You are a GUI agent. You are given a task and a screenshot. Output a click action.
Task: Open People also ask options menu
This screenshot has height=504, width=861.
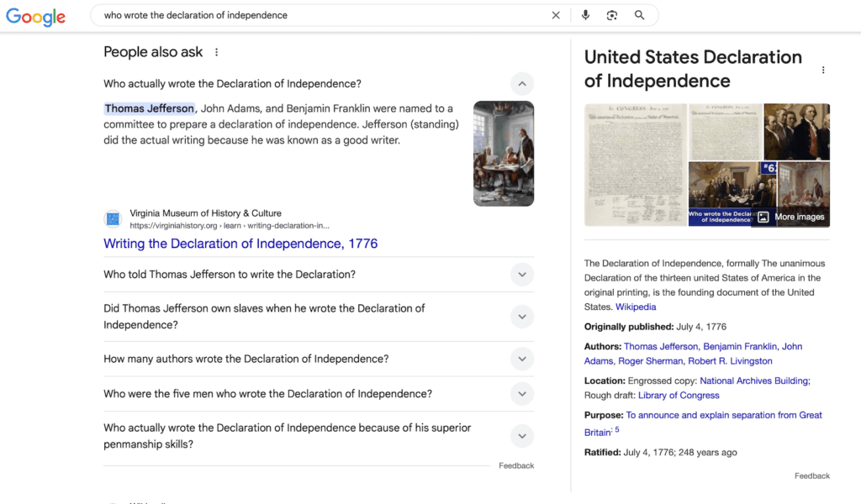click(x=216, y=52)
